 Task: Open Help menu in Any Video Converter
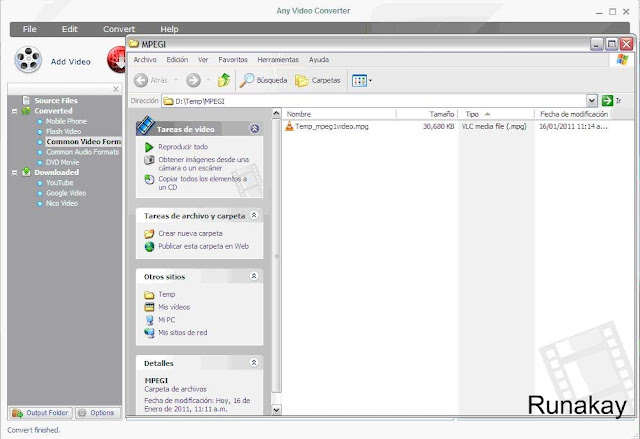pos(169,29)
